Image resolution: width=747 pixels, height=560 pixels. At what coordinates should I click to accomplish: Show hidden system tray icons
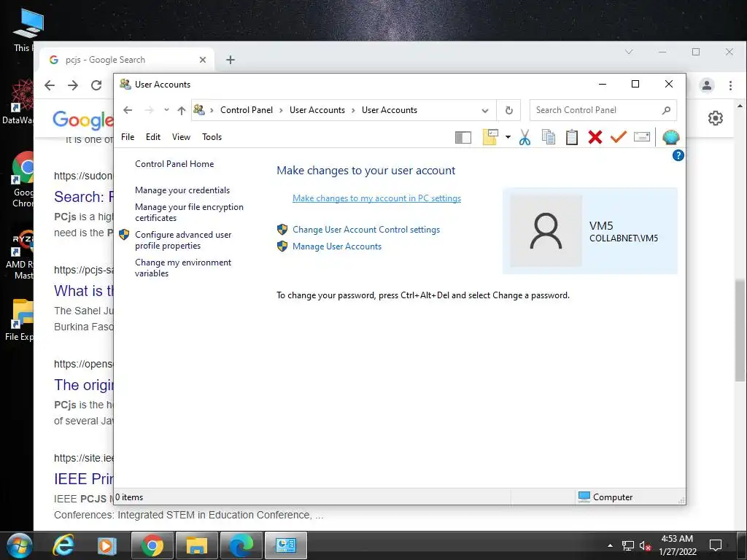point(610,545)
